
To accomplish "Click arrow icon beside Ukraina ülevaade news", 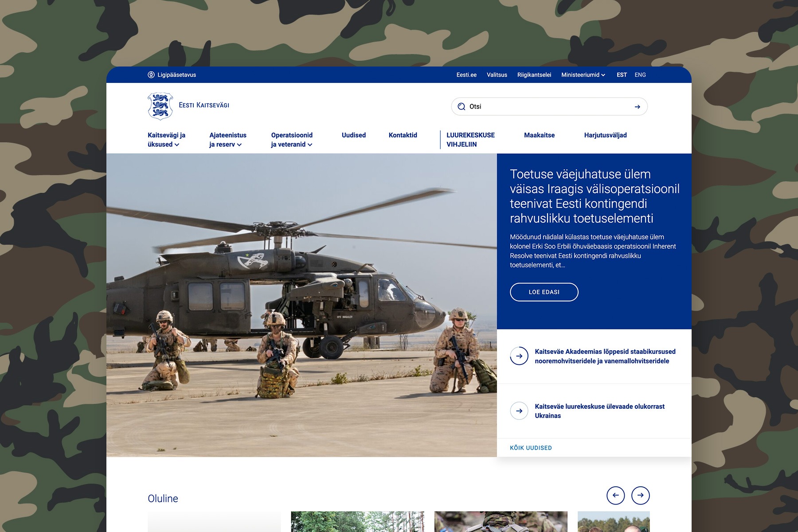I will 519,411.
